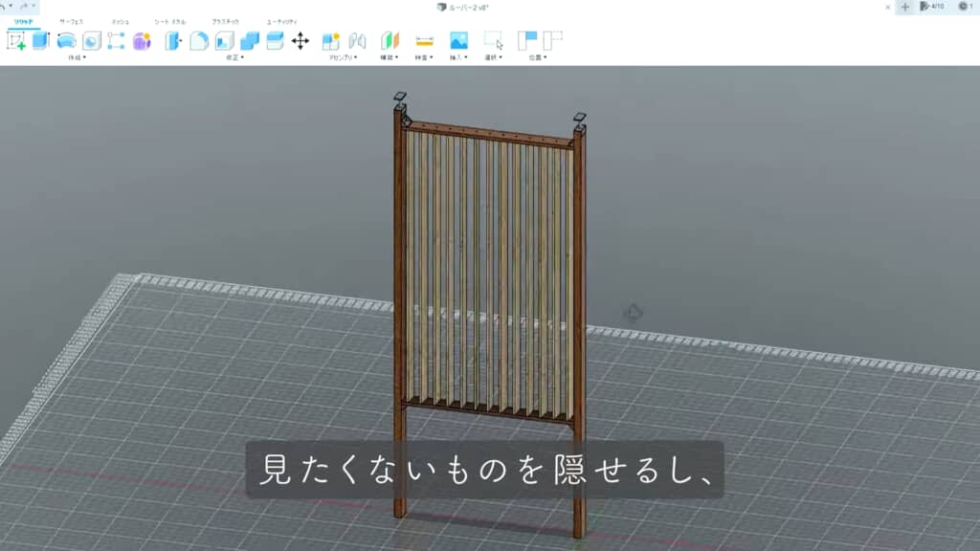Close the ルーバー2 document tab
The image size is (980, 551).
pyautogui.click(x=888, y=7)
